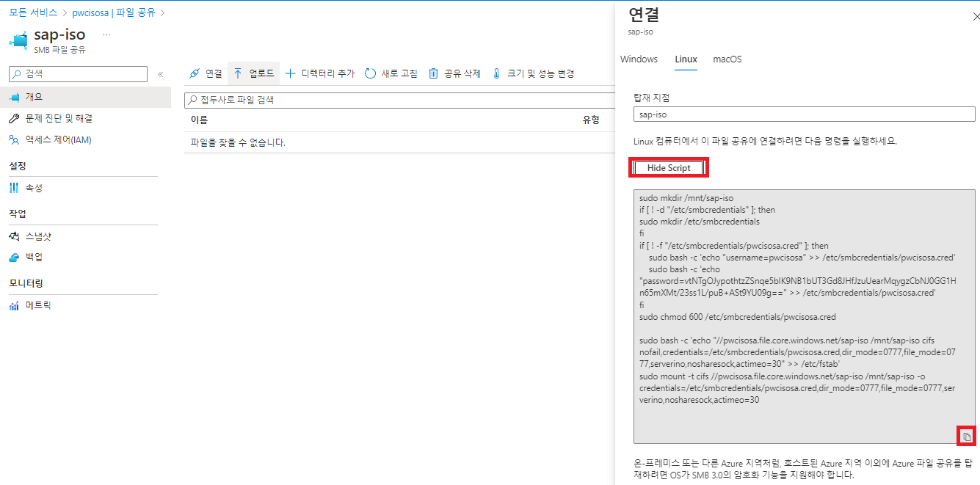Click the wrench icon for 문제 진단
Viewport: 980px width, 485px height.
click(x=14, y=118)
